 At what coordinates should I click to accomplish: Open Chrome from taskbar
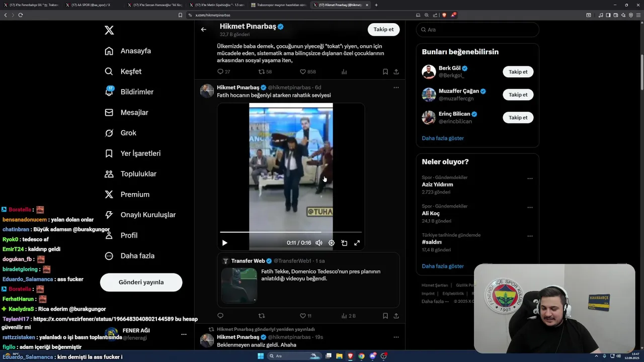tap(361, 356)
